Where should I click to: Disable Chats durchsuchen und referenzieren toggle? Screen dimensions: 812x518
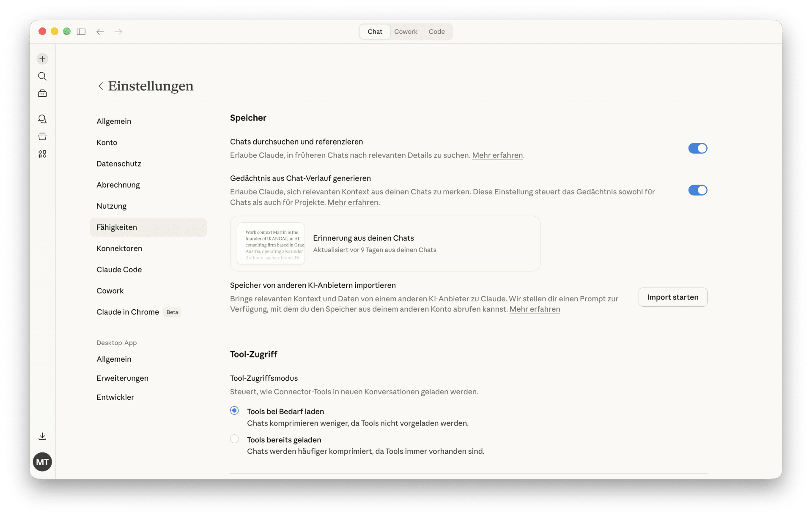point(697,148)
